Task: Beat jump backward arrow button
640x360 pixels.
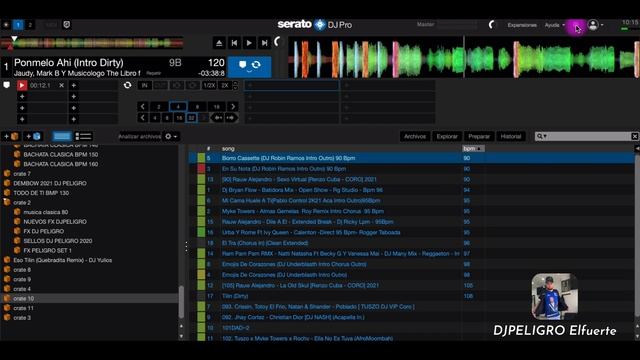Action: 218,118
